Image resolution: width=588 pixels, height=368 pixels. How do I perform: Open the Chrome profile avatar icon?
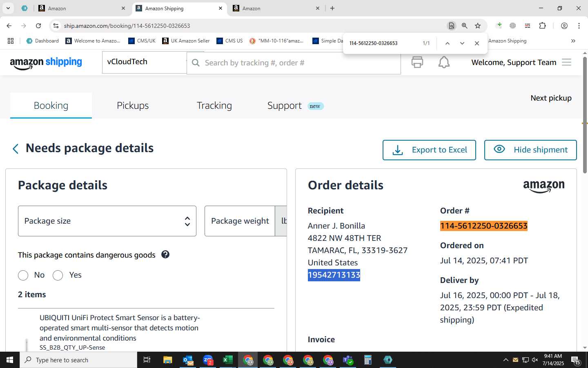coord(564,26)
